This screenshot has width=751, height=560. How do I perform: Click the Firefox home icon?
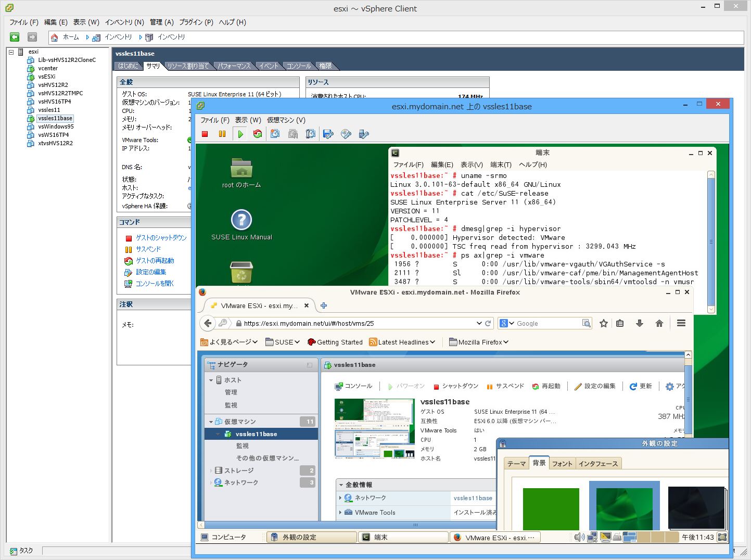(x=659, y=323)
